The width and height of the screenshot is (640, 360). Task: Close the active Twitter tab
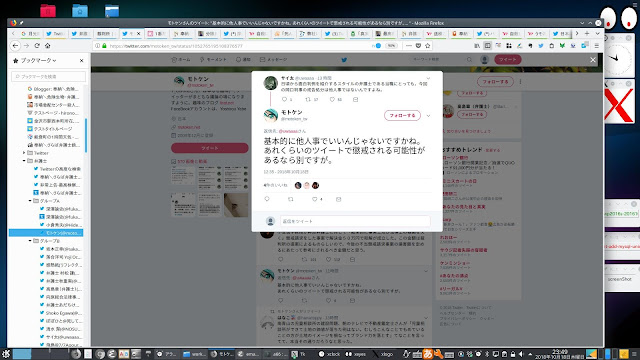pos(138,33)
